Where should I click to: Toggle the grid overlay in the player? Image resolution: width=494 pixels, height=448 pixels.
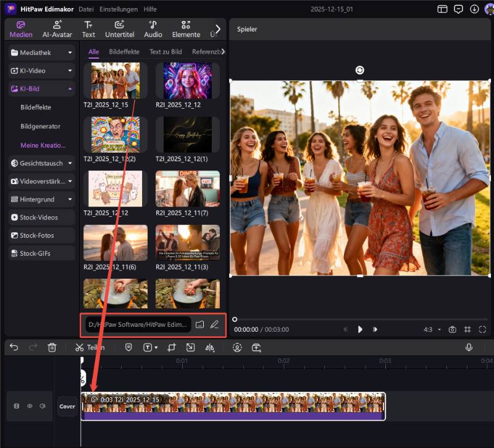(x=467, y=329)
